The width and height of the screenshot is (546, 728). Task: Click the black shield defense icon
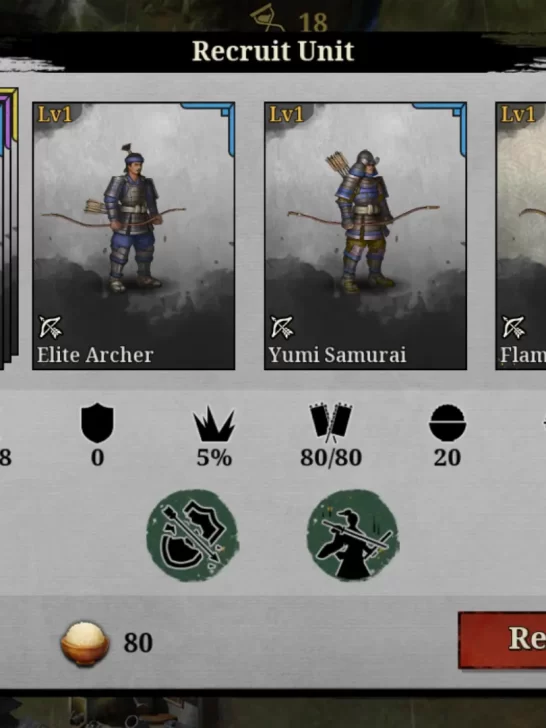pyautogui.click(x=98, y=423)
